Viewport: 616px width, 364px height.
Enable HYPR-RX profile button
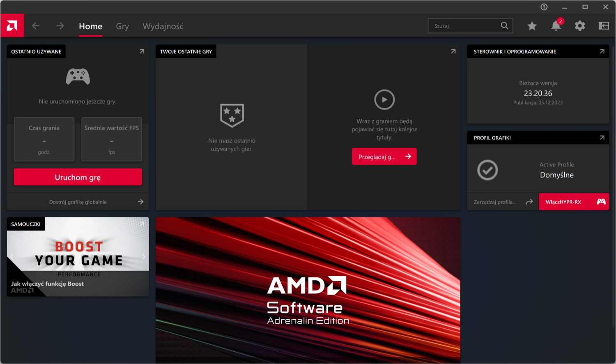coord(574,201)
